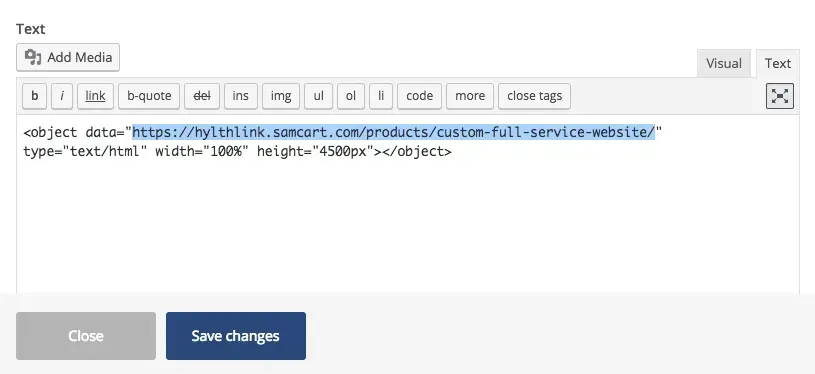Viewport: 815px width, 374px height.
Task: Switch to the Visual editor tab
Action: (x=724, y=63)
